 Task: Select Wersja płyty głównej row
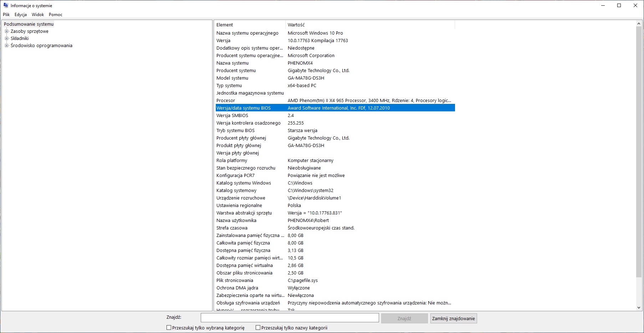(335, 153)
